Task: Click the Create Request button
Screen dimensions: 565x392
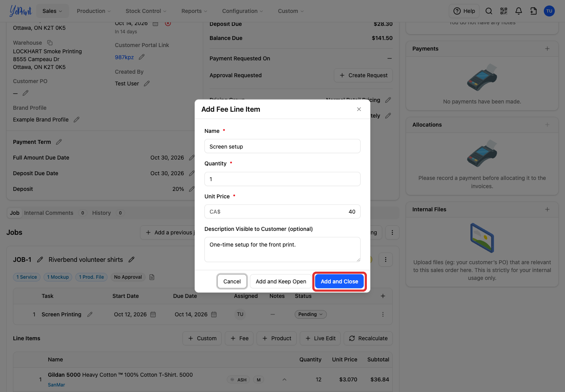Action: pyautogui.click(x=363, y=75)
